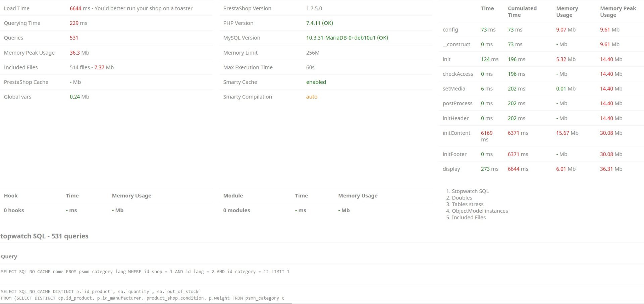
Task: Select the Smarty Compilation auto value
Action: coord(312,97)
